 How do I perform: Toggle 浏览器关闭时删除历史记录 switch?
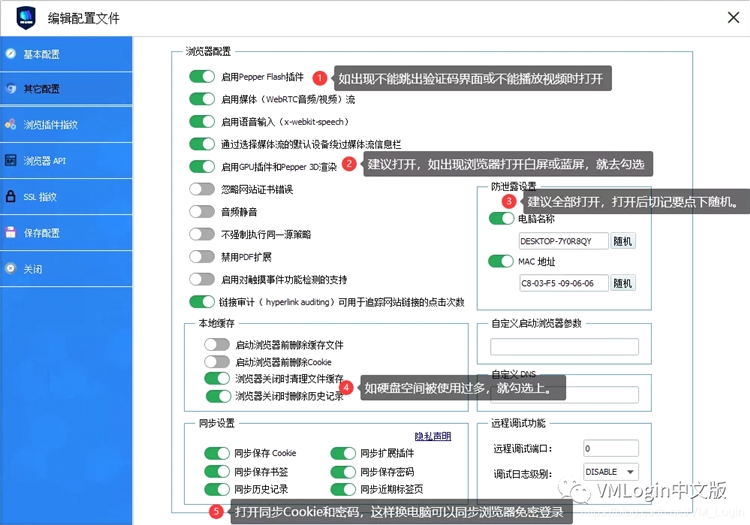(x=219, y=396)
